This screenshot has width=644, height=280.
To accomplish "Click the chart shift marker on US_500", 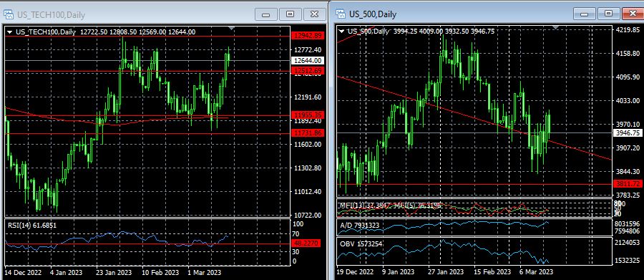I will pos(556,27).
